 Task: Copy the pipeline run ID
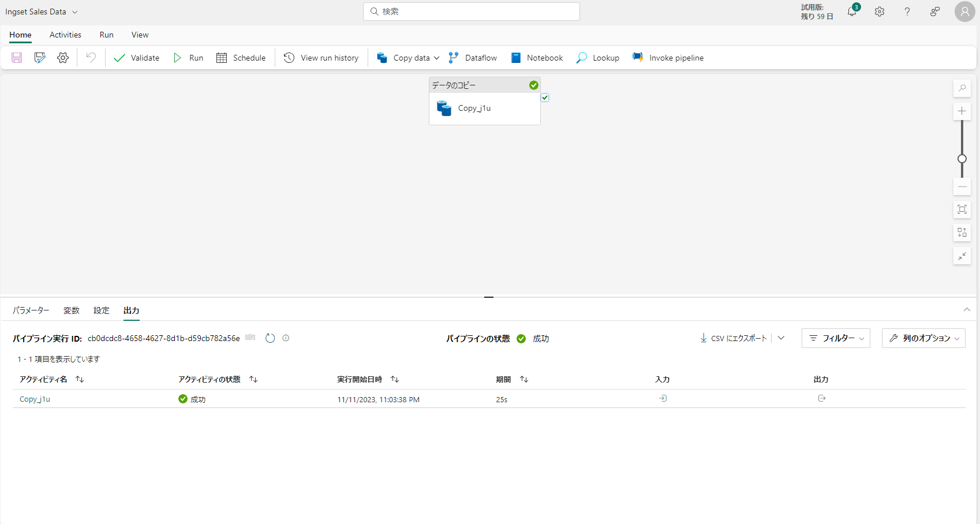[250, 338]
